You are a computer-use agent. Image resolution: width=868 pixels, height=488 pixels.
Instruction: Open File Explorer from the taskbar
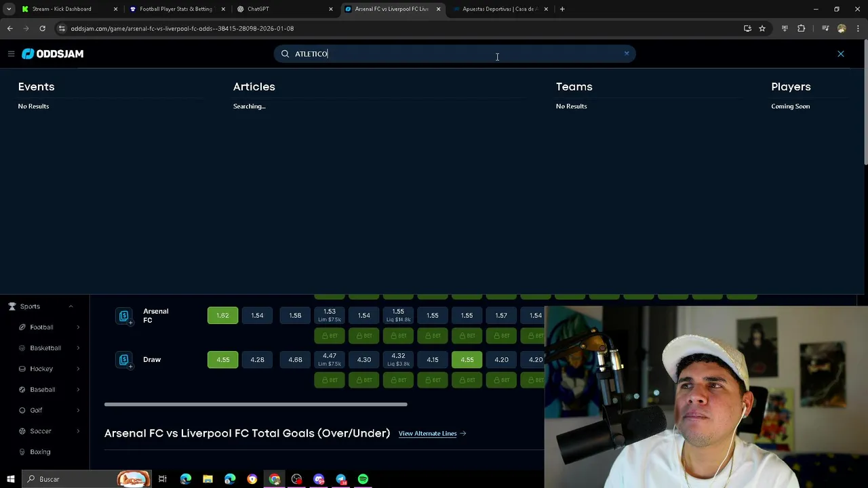tap(208, 479)
